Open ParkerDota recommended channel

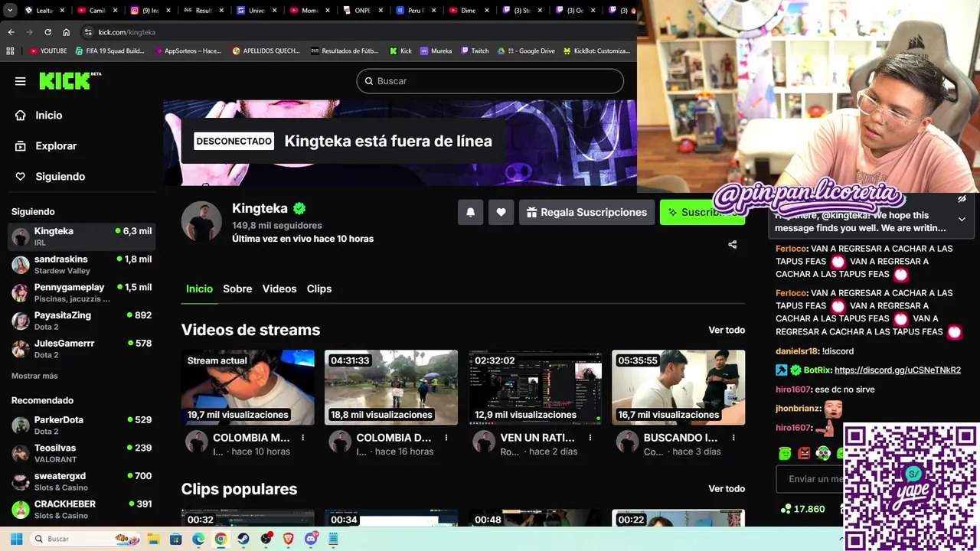pos(81,425)
